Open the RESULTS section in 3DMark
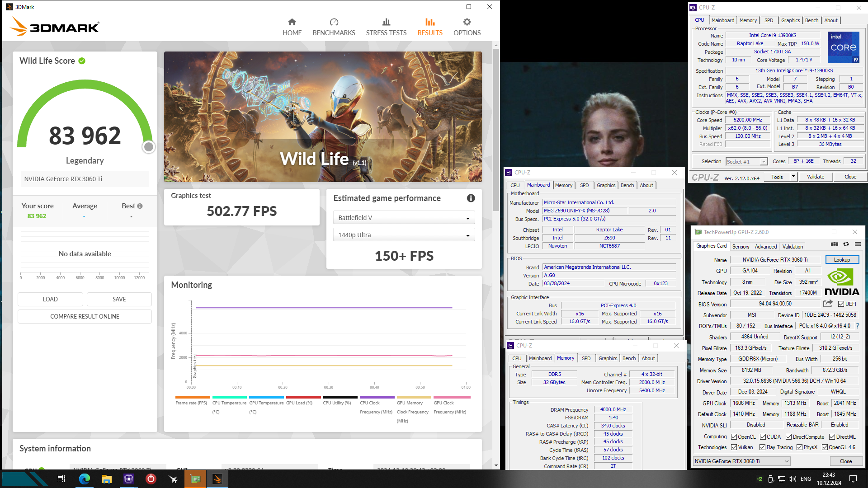This screenshot has height=488, width=868. [x=430, y=27]
